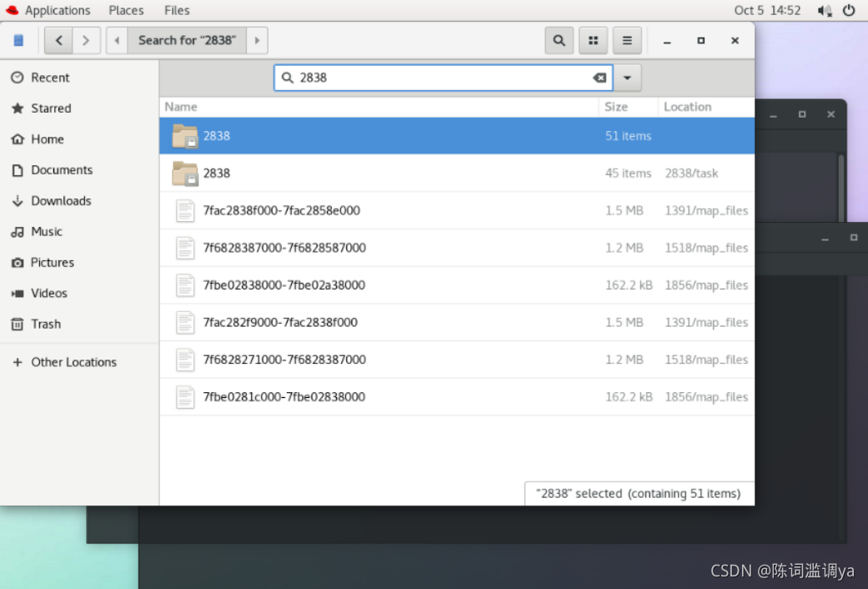This screenshot has height=589, width=868.
Task: Select file 7f6828271000-7f6828387000
Action: click(x=457, y=360)
